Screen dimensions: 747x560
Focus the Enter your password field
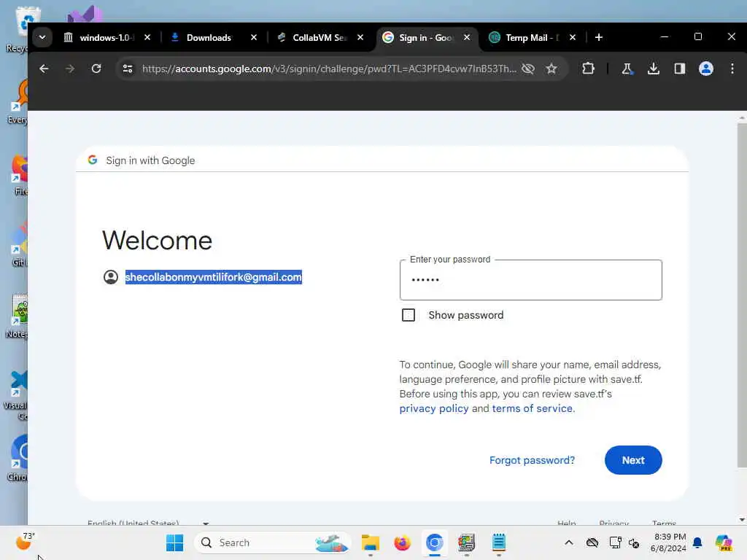point(531,280)
